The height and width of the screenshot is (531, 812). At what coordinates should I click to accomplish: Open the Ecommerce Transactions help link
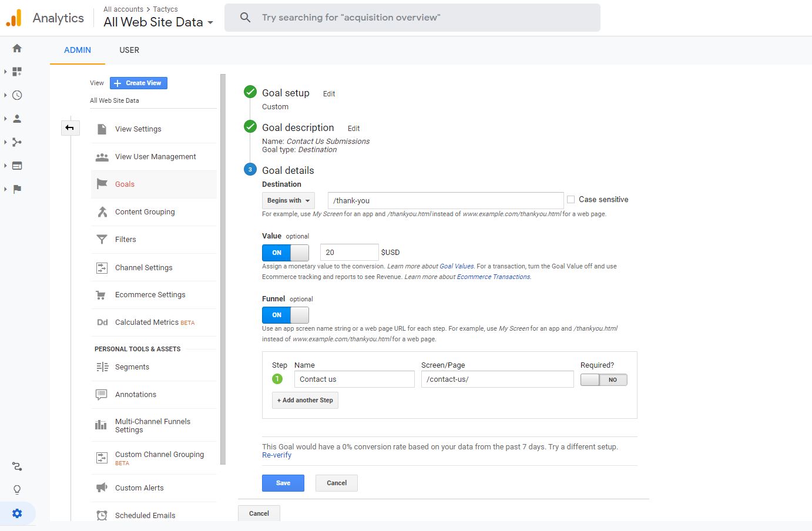[494, 277]
